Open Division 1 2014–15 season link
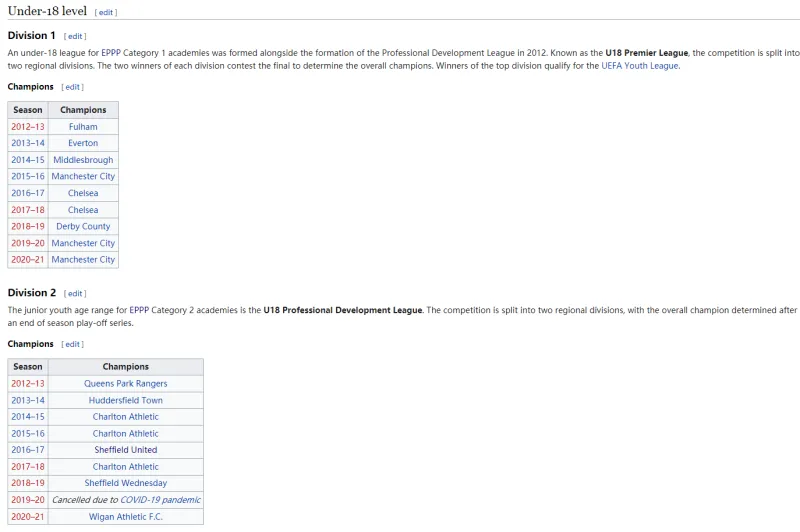 (x=28, y=160)
